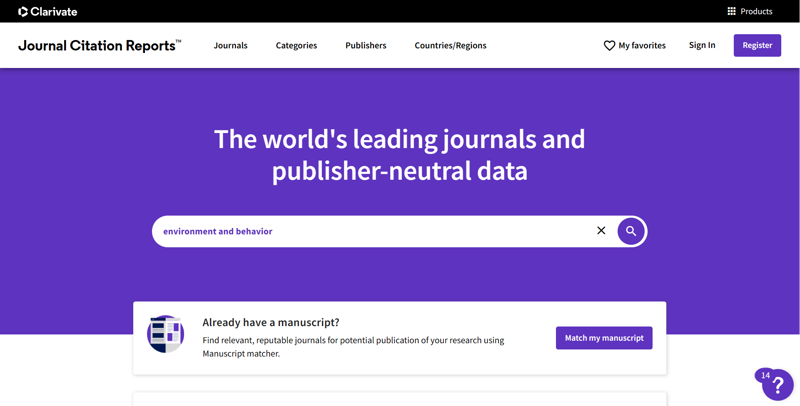Clear the search text with X icon
The width and height of the screenshot is (800, 406).
click(x=601, y=231)
